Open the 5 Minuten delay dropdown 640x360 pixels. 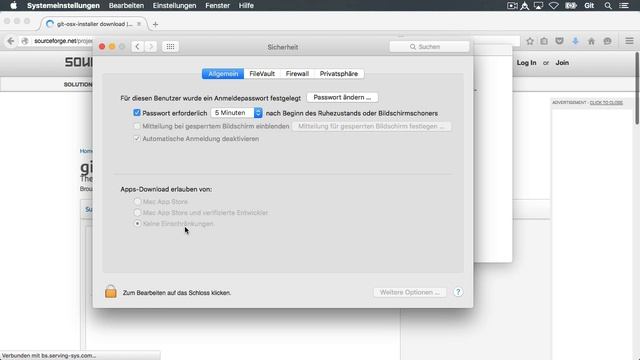click(x=237, y=113)
